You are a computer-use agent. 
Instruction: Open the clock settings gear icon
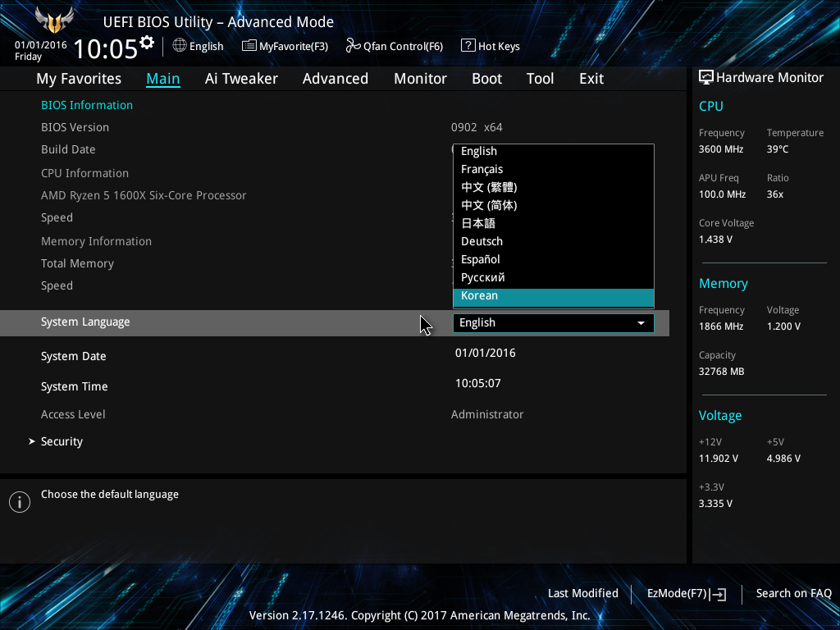click(x=147, y=43)
